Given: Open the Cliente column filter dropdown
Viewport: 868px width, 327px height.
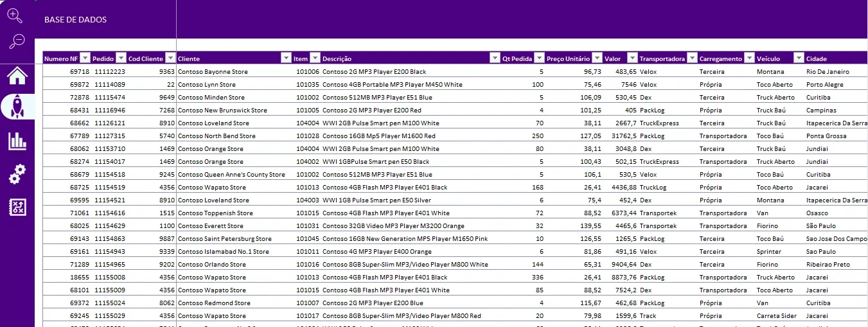Looking at the screenshot, I should (286, 58).
